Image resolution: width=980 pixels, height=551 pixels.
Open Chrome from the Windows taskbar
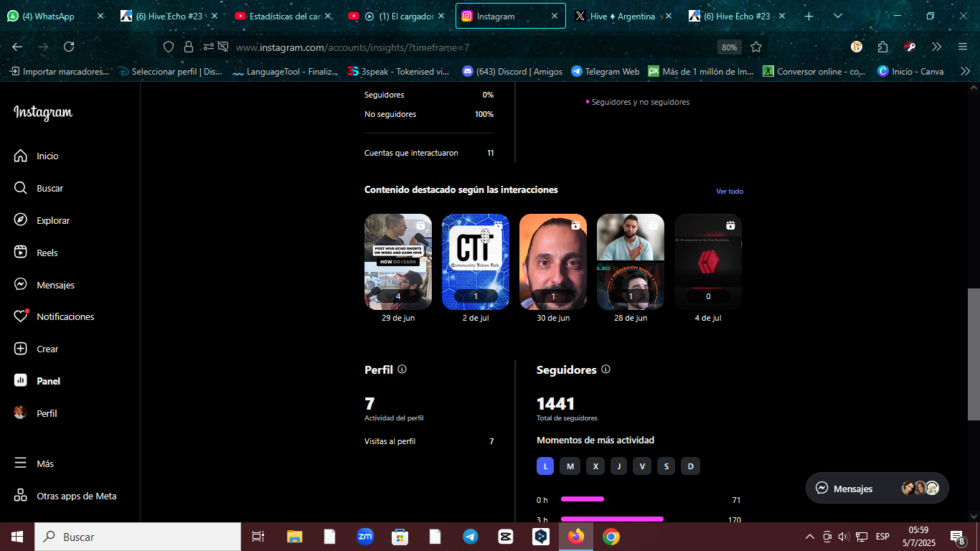[611, 537]
